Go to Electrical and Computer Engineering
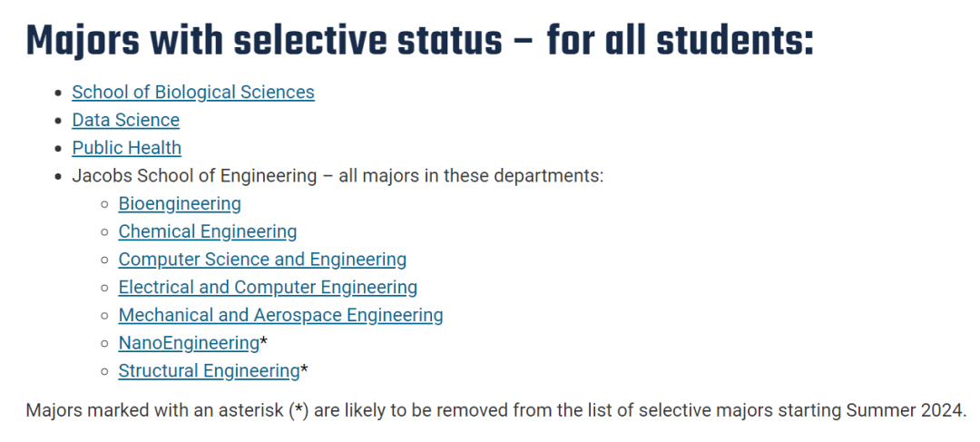 (268, 288)
